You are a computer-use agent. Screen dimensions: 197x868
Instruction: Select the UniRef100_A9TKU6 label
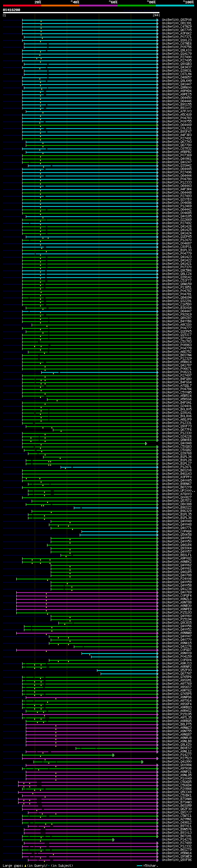[x=177, y=768]
